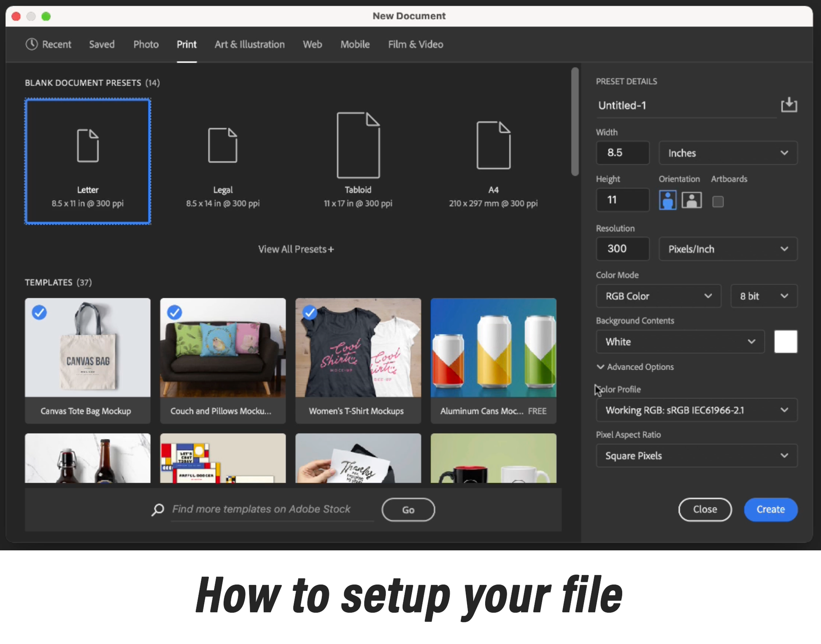821x644 pixels.
Task: Click the Resolution input field showing 300
Action: pyautogui.click(x=622, y=249)
